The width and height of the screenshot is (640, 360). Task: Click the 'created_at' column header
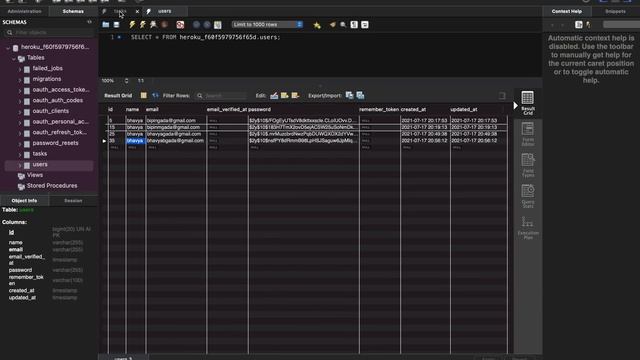(413, 109)
